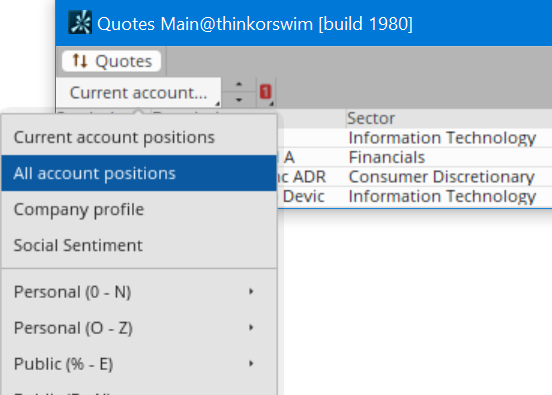The width and height of the screenshot is (552, 395).
Task: Expand the Personal (0 - N) submenu
Action: coord(139,292)
